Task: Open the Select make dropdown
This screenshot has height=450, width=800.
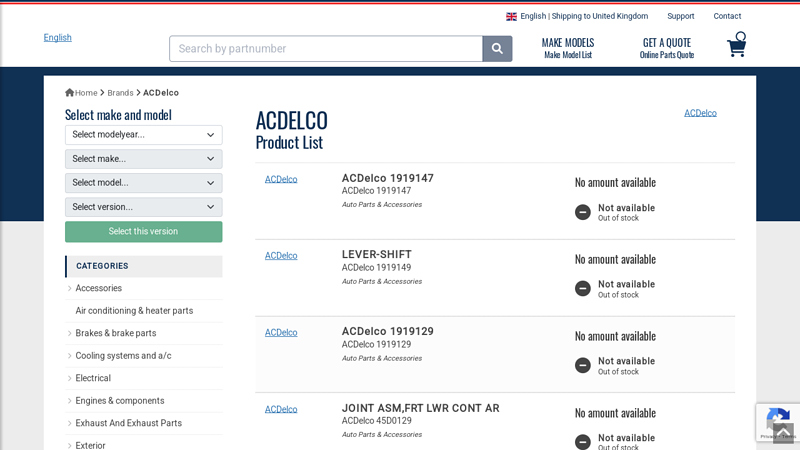Action: pyautogui.click(x=143, y=159)
